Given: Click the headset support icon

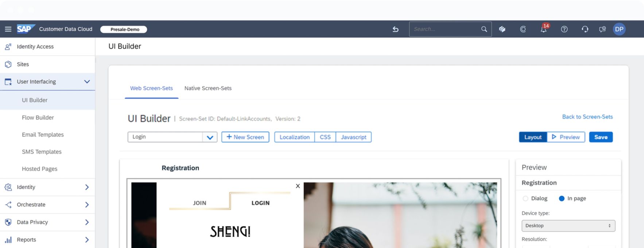Looking at the screenshot, I should pyautogui.click(x=585, y=29).
